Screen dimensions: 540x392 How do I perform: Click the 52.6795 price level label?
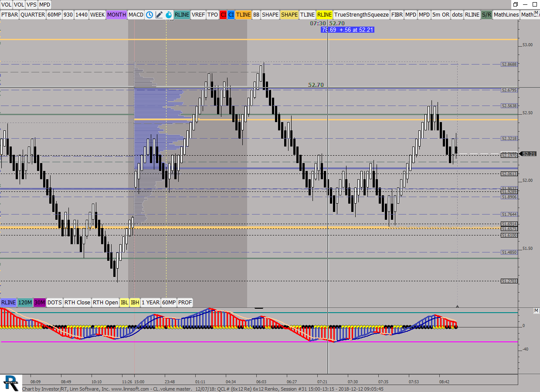[509, 90]
